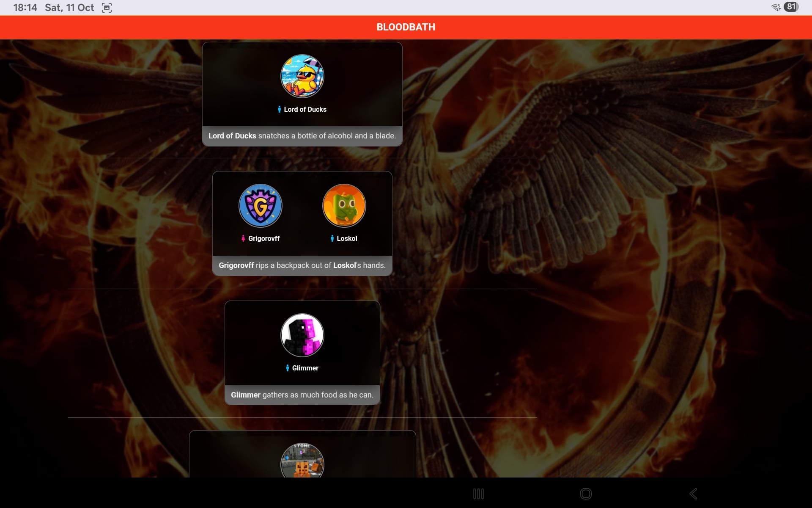The height and width of the screenshot is (508, 812).
Task: Click the female icon beside Grigorovff
Action: pos(243,239)
